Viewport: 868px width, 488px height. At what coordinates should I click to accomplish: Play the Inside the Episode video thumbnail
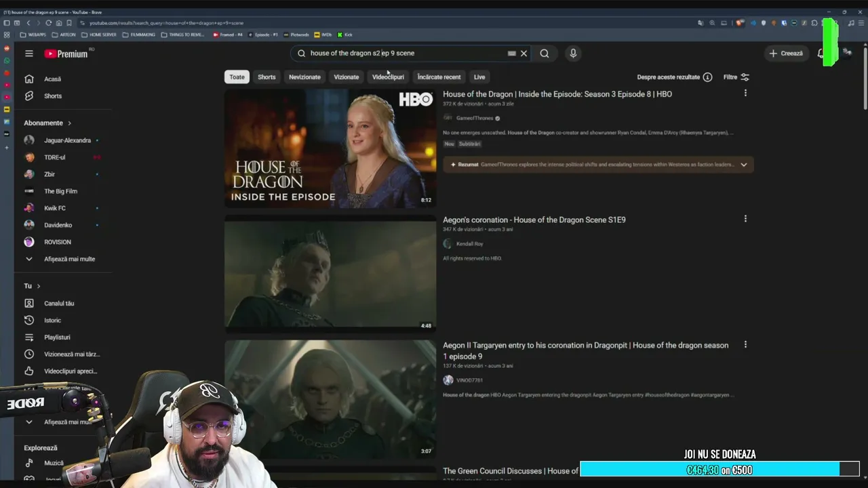(x=330, y=148)
